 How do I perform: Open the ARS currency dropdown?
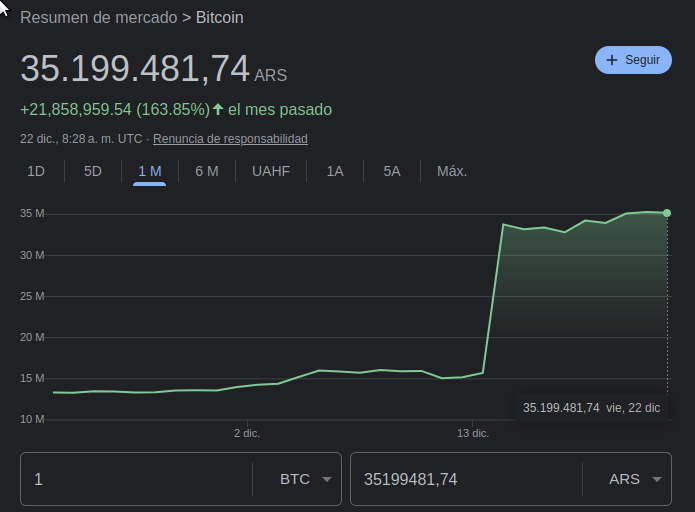635,479
